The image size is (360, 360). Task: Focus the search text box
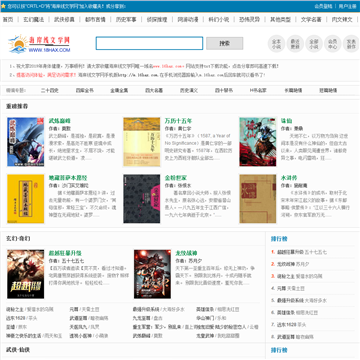(149, 43)
